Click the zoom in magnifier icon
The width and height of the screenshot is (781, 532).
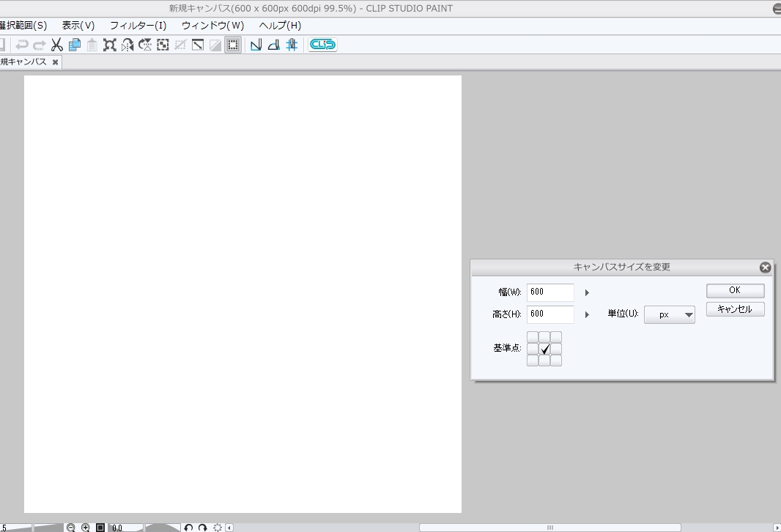[x=86, y=528]
